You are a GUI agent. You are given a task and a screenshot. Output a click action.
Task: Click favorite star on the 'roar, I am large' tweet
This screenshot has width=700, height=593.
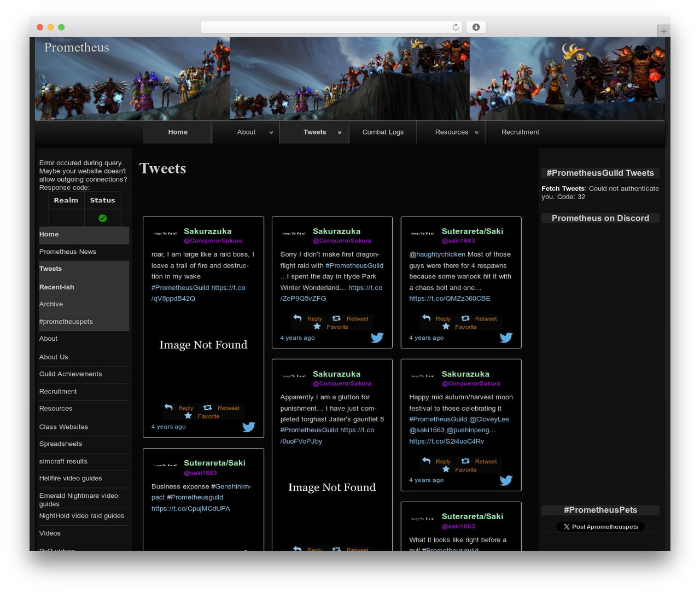(188, 416)
